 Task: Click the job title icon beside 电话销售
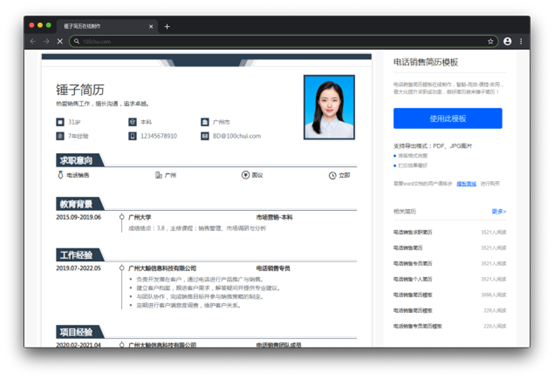coord(60,175)
